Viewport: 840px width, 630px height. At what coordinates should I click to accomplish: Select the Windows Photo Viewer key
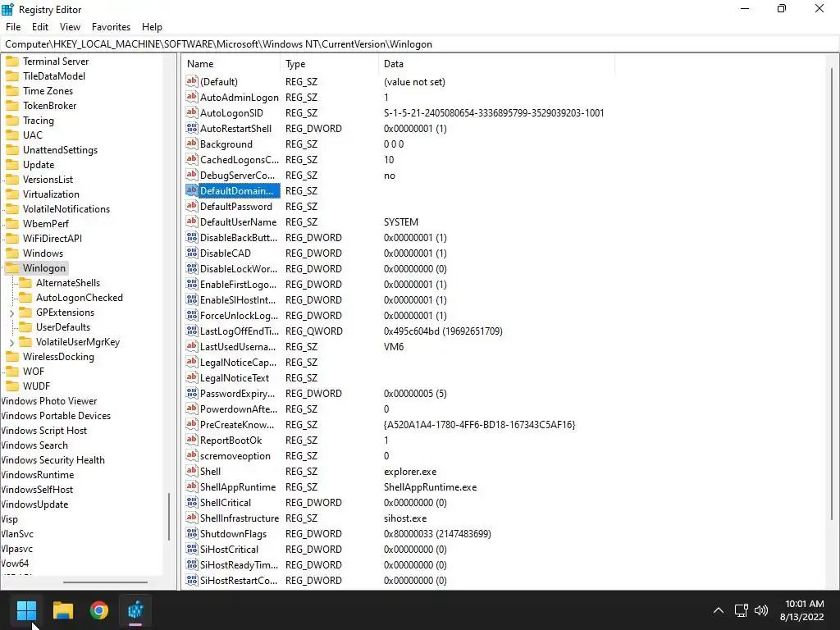coord(48,400)
